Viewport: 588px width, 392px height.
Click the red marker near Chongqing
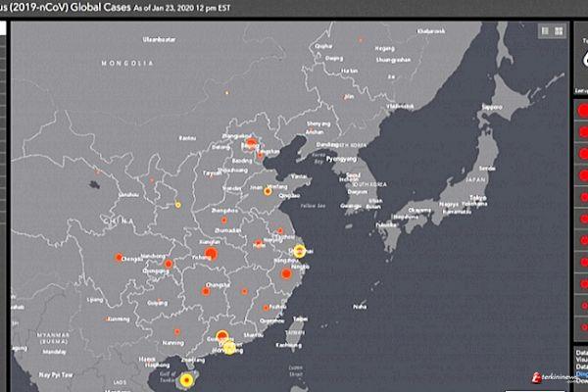point(169,264)
